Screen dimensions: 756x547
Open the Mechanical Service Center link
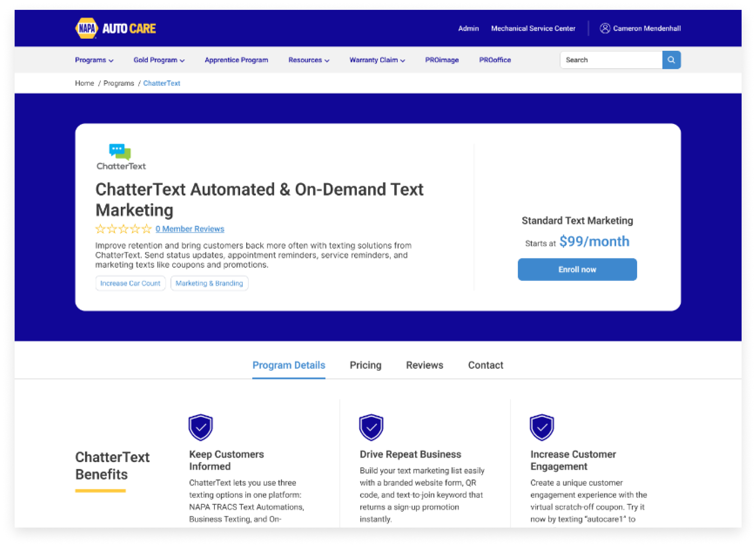tap(533, 28)
